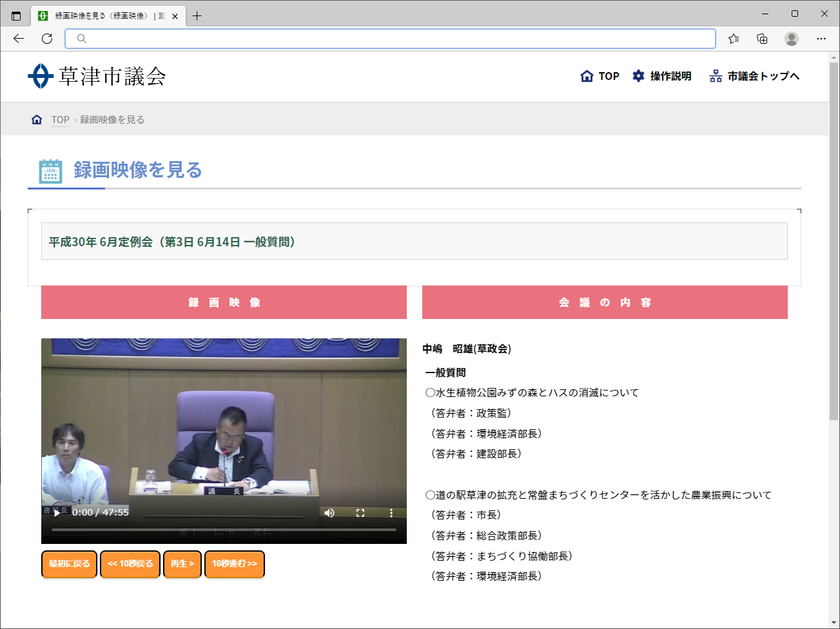
Task: Open tab actions menu icon
Action: pyautogui.click(x=16, y=16)
